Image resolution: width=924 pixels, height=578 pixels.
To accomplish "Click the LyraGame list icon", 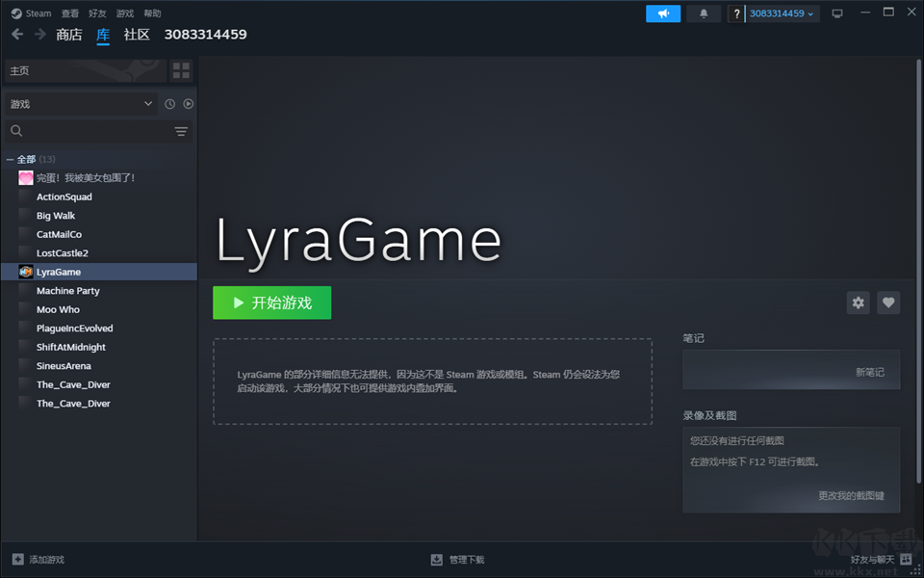I will click(x=25, y=272).
